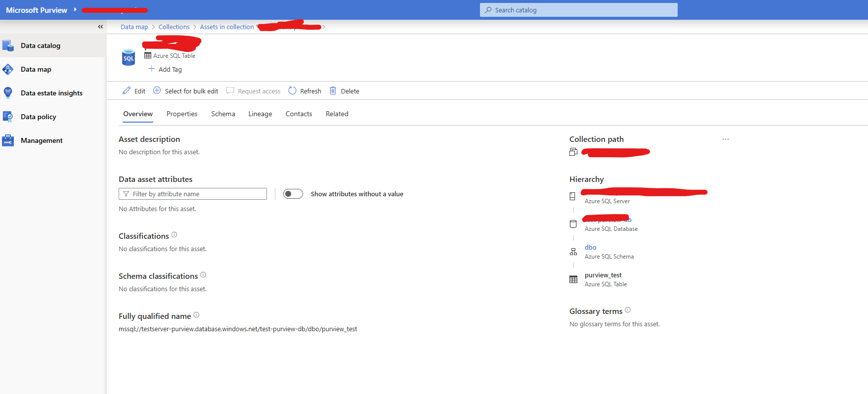Click the Management toolbox icon

[x=8, y=140]
